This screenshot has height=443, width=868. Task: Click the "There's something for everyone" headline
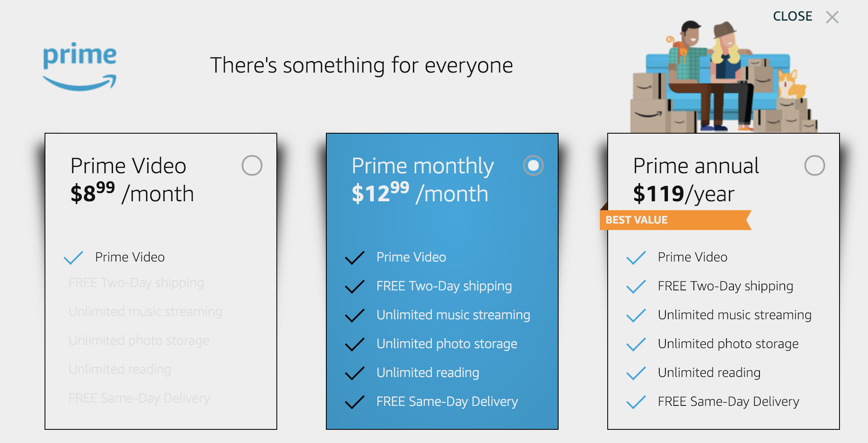361,65
